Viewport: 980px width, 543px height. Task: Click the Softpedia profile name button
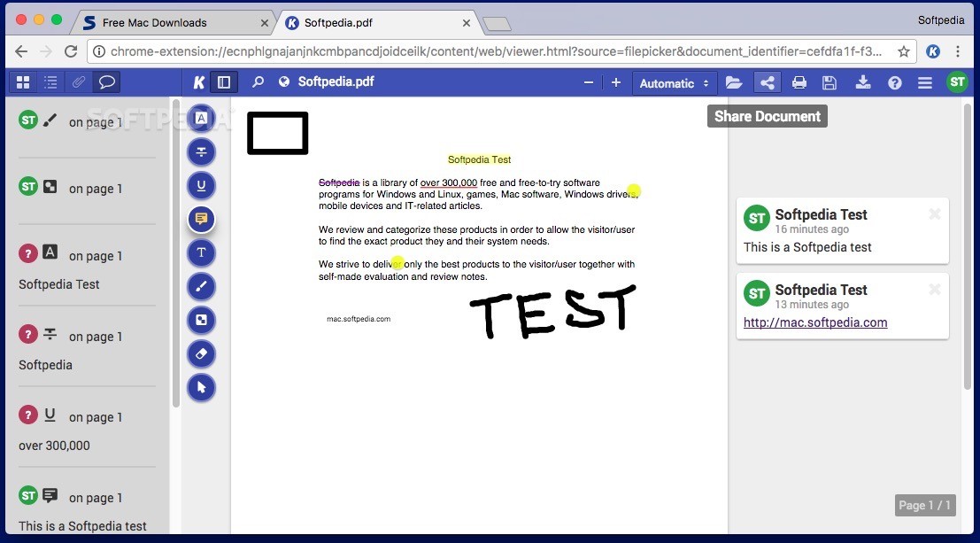coord(941,20)
